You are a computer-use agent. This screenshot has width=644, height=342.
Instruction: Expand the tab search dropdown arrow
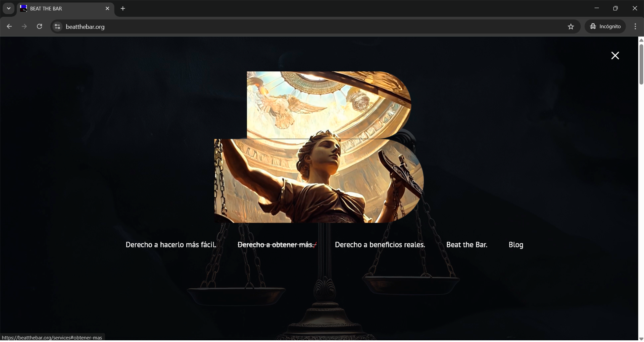[9, 9]
